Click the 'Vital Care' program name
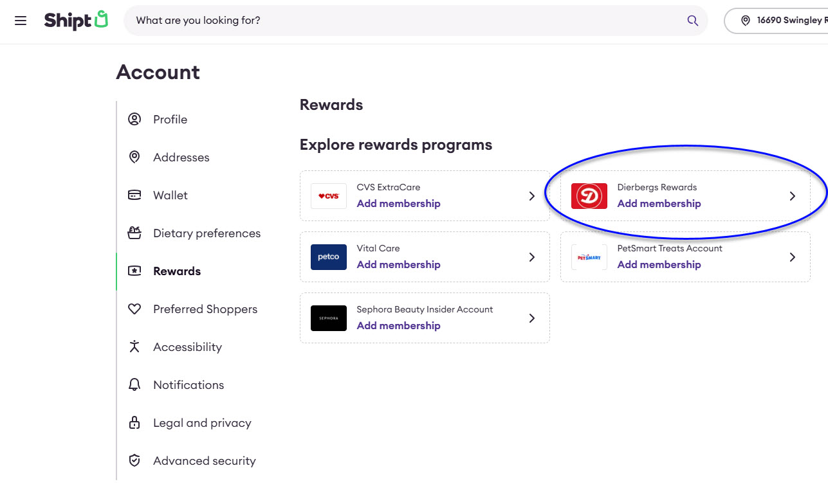828x504 pixels. (x=378, y=248)
